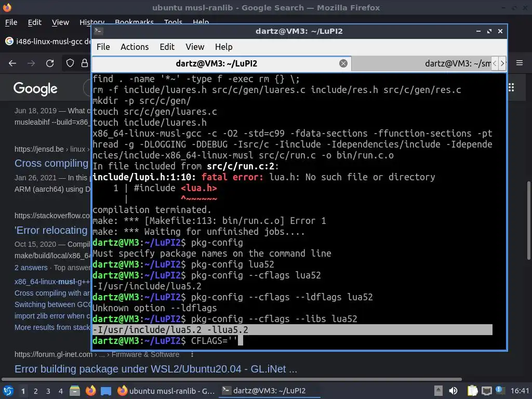Viewport: 532px width, 399px height.
Task: Switch to workspace 4 in pager
Action: click(61, 391)
